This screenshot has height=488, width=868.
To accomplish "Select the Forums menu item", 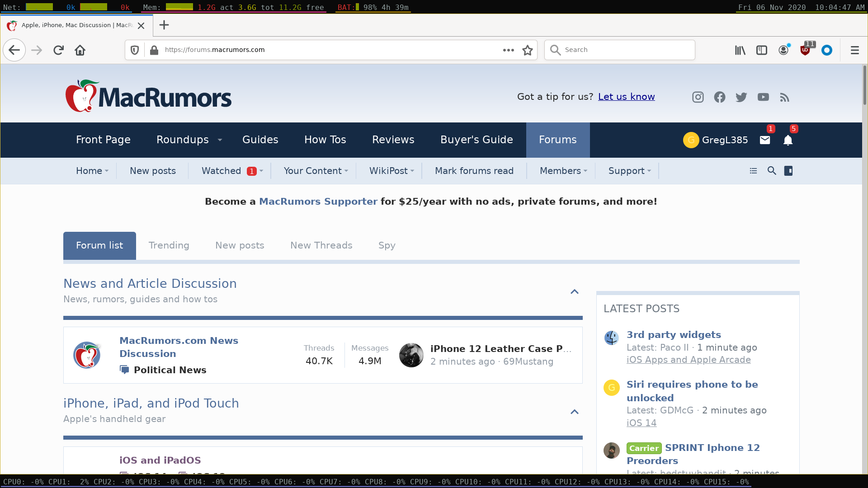I will click(558, 140).
